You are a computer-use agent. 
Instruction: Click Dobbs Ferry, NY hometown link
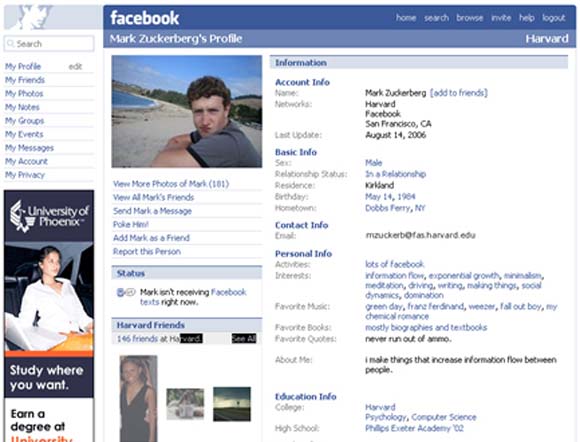395,208
